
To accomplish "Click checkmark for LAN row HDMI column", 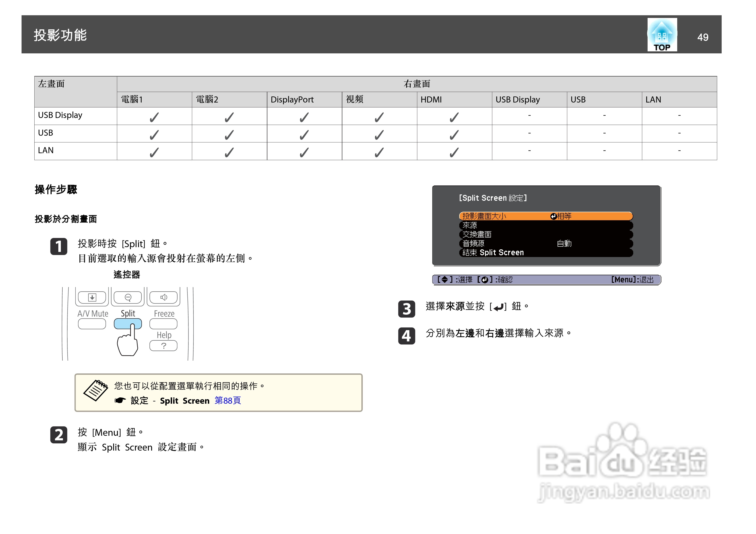I will click(x=454, y=152).
